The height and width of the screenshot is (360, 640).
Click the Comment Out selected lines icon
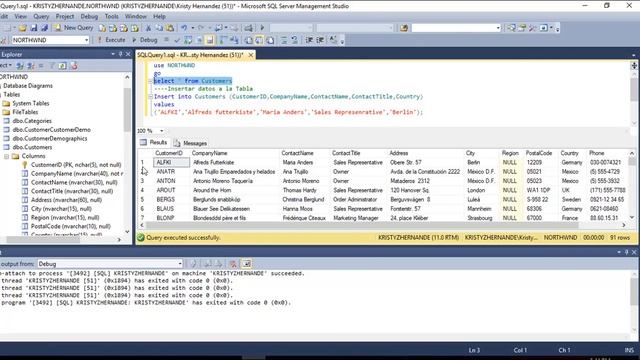click(x=284, y=40)
